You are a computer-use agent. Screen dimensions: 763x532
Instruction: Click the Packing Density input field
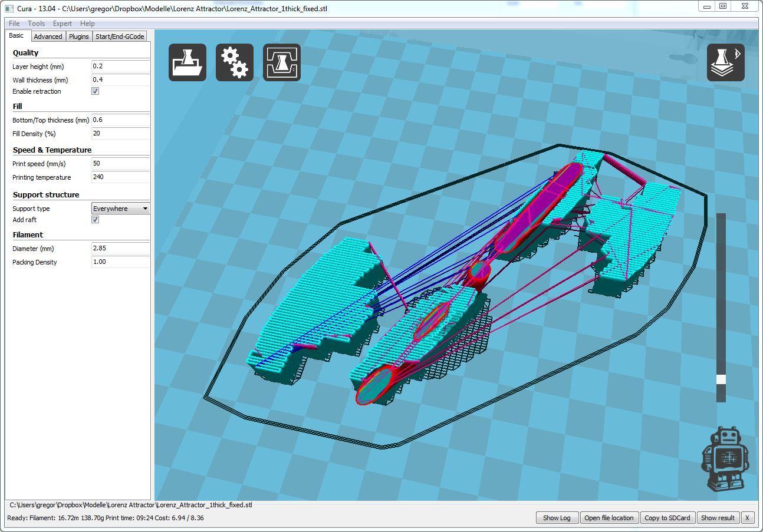tap(121, 262)
